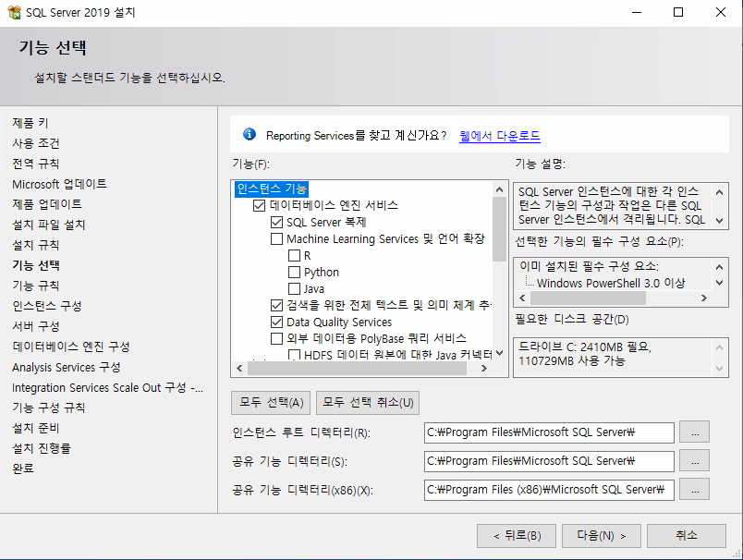Go back with 뒤로(B) button
The image size is (743, 560).
517,536
